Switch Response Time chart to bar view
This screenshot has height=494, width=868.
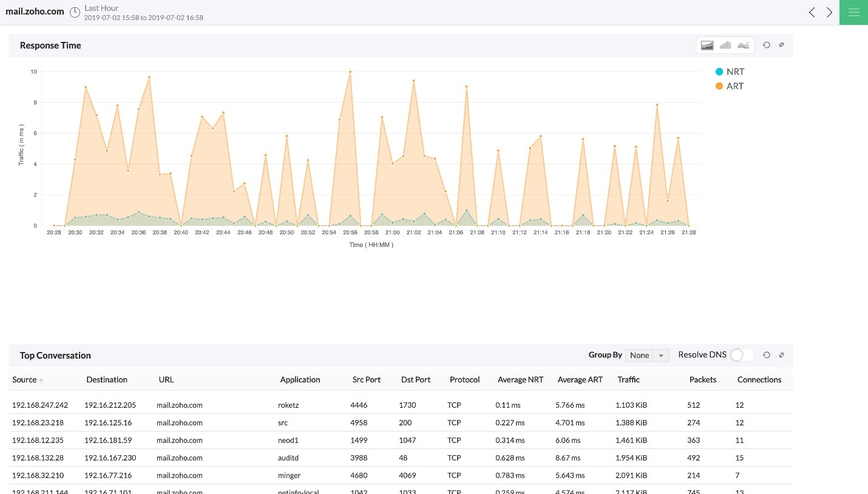(725, 46)
